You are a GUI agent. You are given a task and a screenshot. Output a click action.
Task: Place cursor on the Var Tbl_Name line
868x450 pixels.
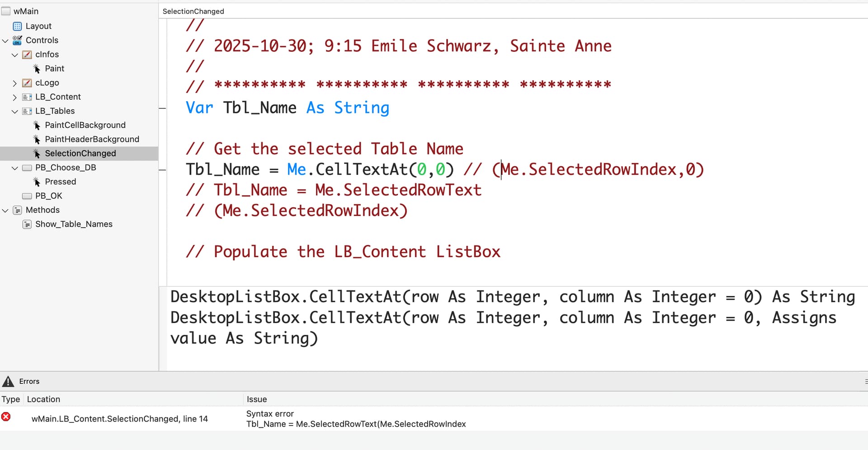pos(287,108)
